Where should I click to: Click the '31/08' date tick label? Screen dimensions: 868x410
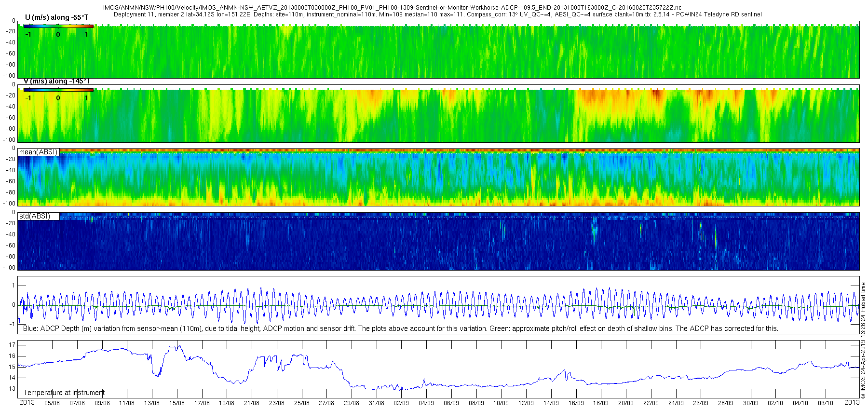pyautogui.click(x=377, y=403)
